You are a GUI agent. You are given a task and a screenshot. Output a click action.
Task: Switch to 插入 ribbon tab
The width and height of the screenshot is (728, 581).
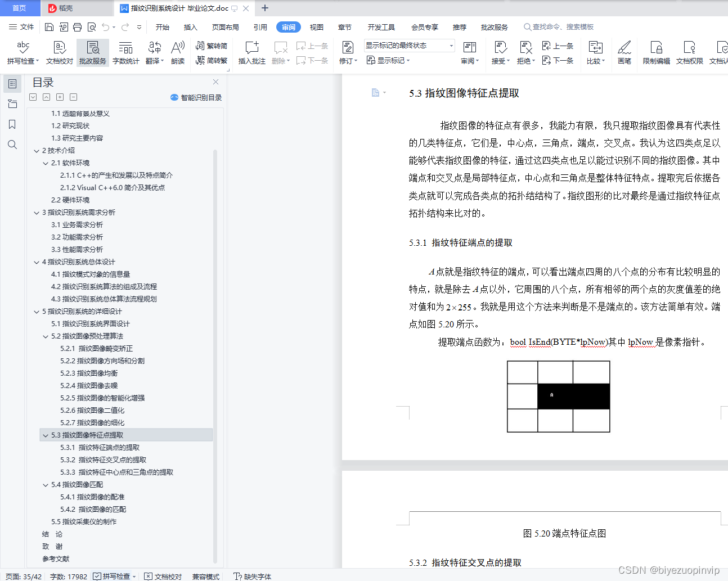tap(191, 27)
